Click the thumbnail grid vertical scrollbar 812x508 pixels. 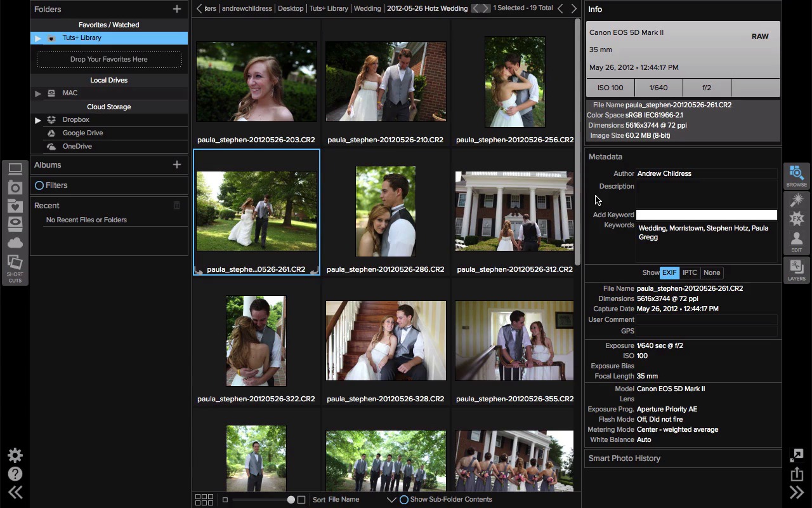[577, 142]
